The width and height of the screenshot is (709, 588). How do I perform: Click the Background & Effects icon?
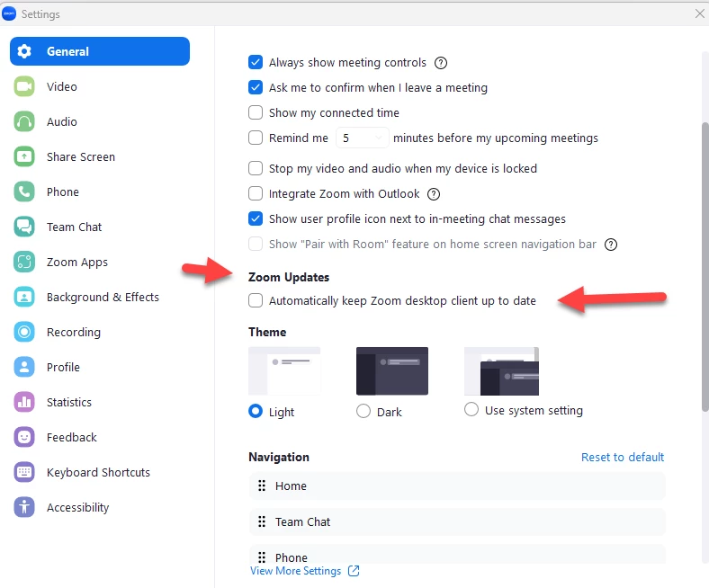click(24, 297)
